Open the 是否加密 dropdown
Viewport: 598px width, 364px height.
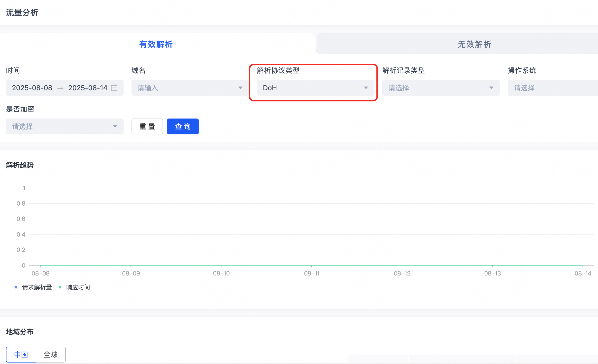[x=65, y=126]
